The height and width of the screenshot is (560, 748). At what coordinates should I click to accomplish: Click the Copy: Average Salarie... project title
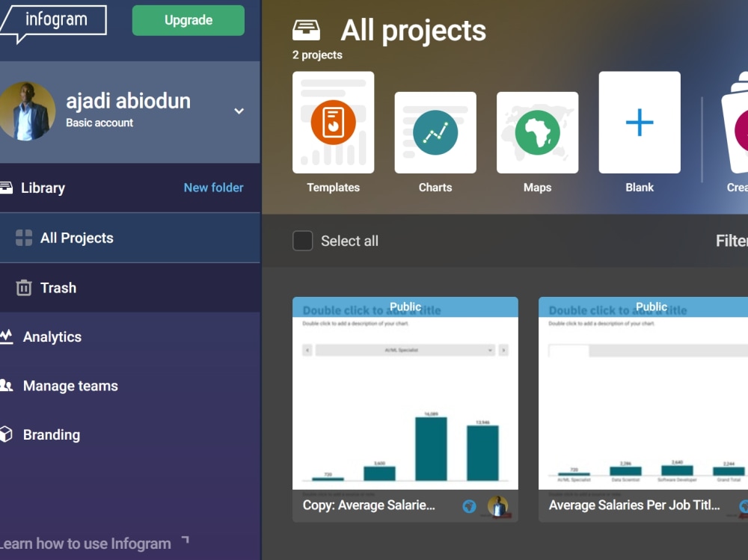pyautogui.click(x=369, y=505)
